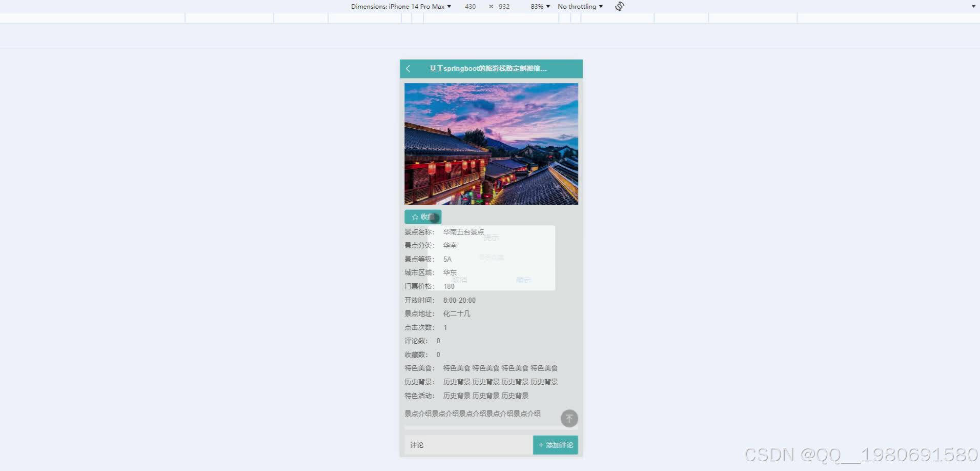Click the faint 提示 dialog header
980x471 pixels.
[x=492, y=237]
